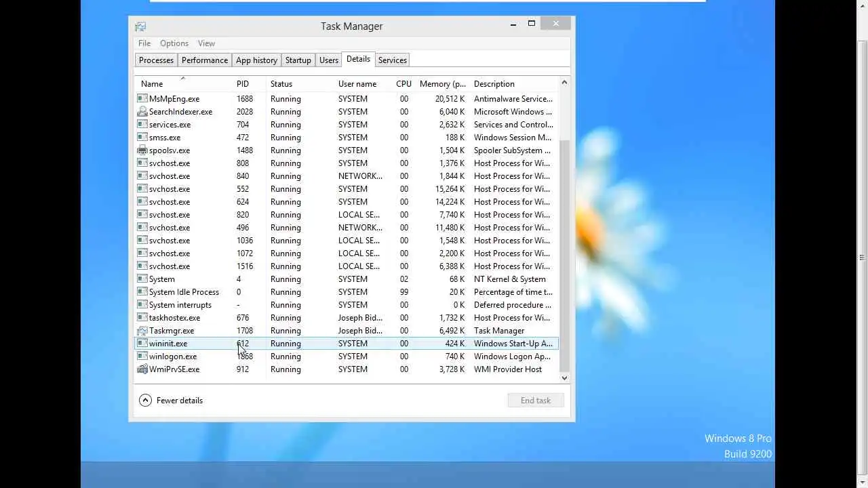Click the MsMpEng.exe process icon
Screen dimensions: 868x488
(x=142, y=98)
